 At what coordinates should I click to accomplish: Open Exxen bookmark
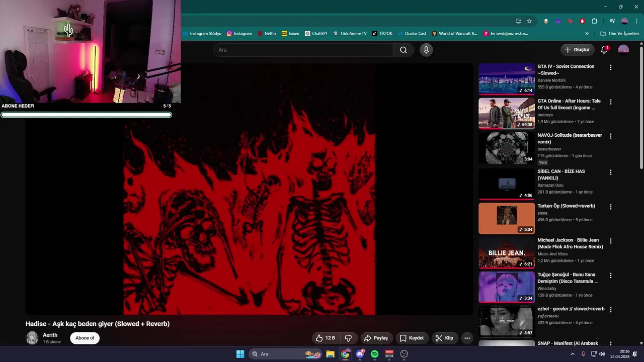290,34
